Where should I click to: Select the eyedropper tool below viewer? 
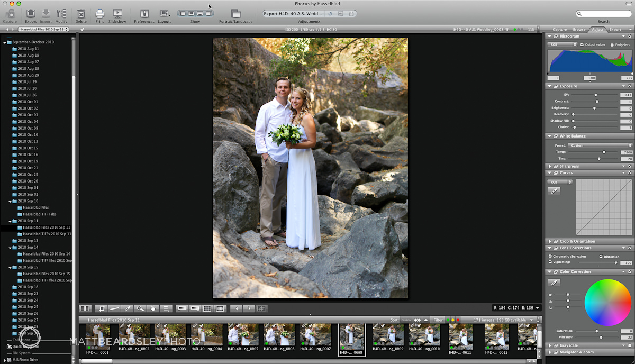(128, 308)
